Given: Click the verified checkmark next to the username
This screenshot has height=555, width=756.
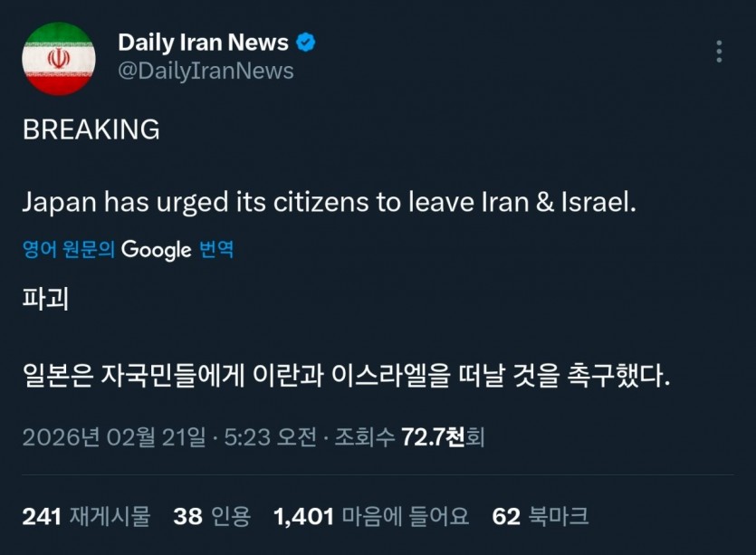Looking at the screenshot, I should (x=306, y=41).
